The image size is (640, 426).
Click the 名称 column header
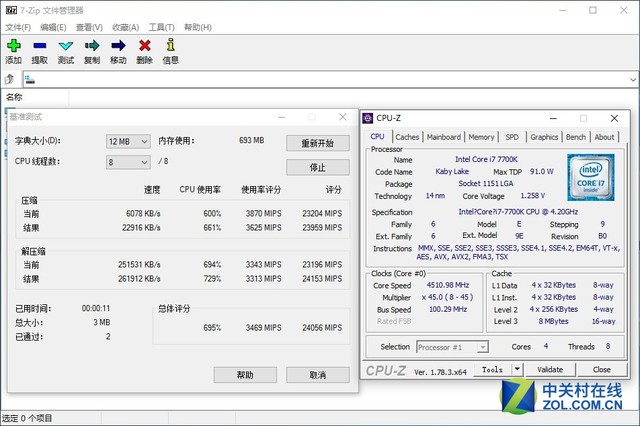15,97
